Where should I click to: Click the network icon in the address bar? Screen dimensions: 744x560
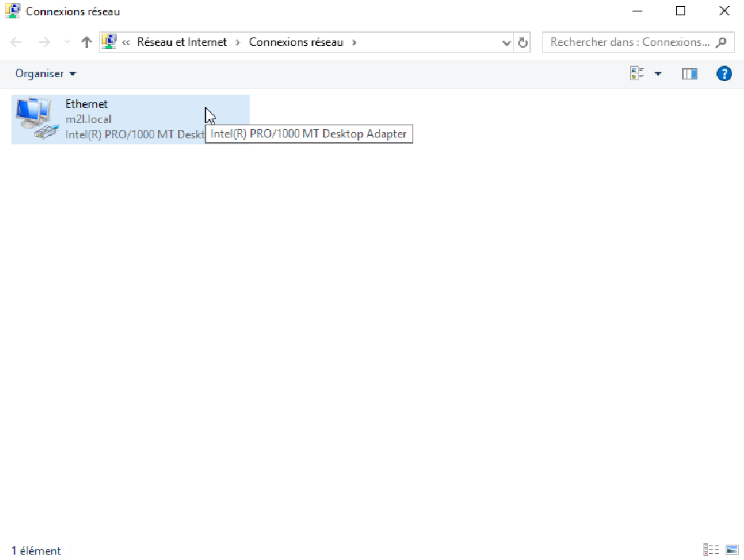click(109, 41)
